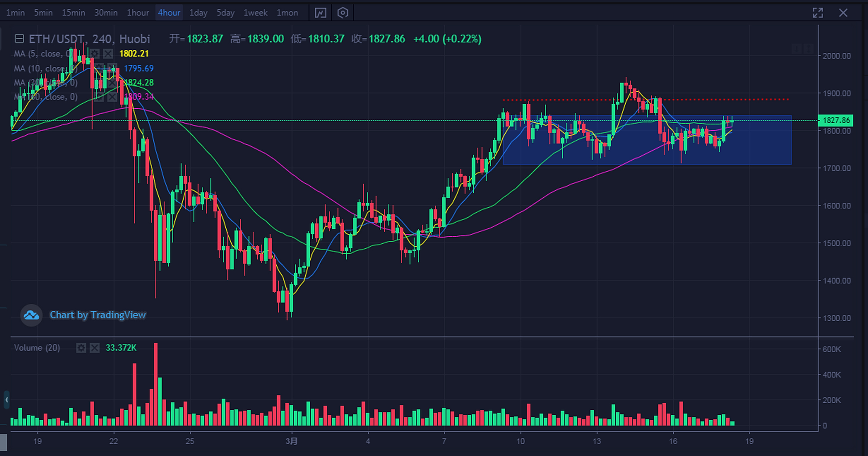
Task: Open Volume indicator settings gear
Action: click(81, 348)
